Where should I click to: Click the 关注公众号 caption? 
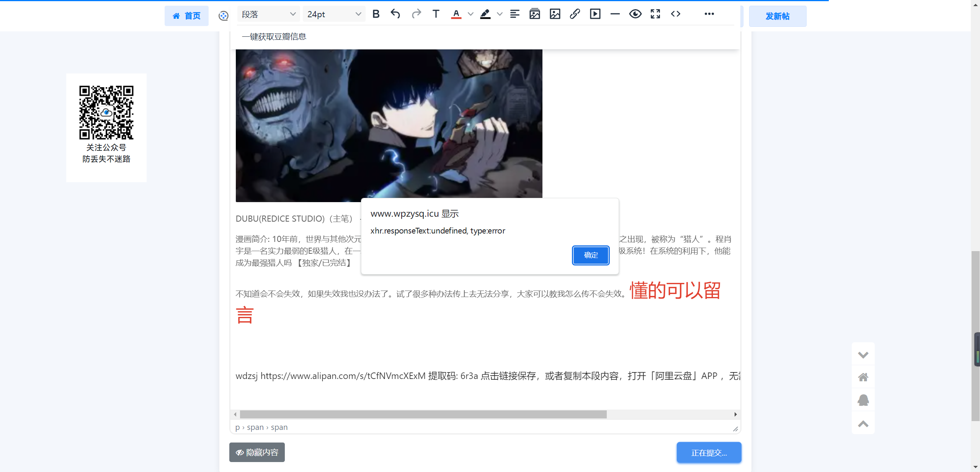pos(106,147)
